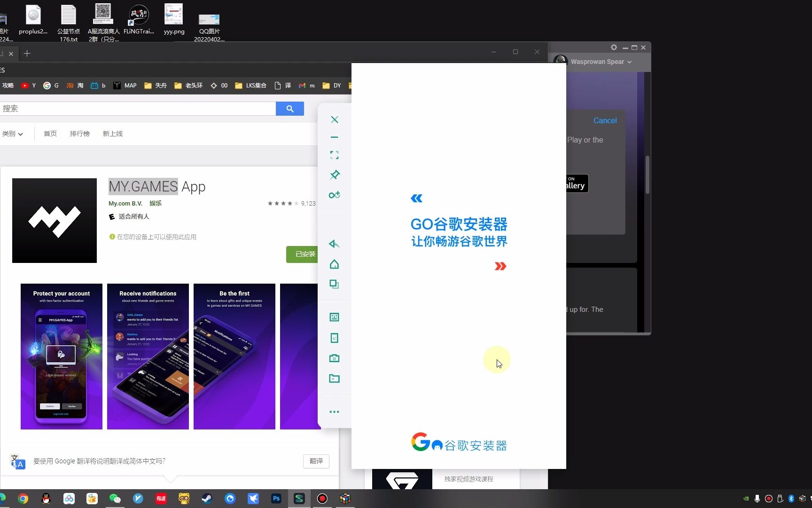Open QQ penguin from the taskbar
Viewport: 812px width, 508px height.
click(x=46, y=499)
